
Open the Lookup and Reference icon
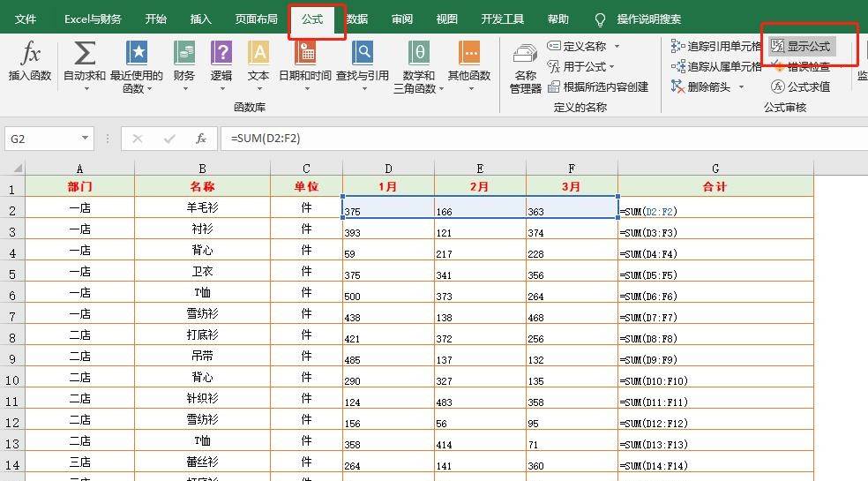coord(363,54)
